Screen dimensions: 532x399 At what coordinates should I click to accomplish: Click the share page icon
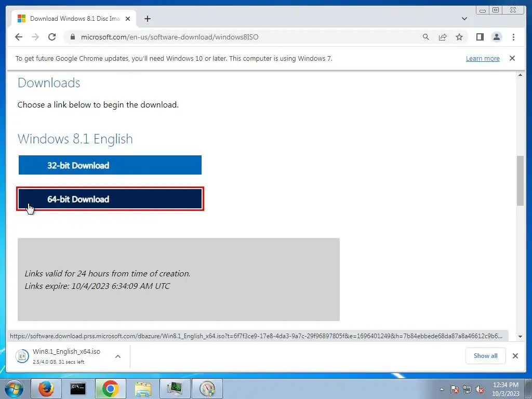(x=443, y=37)
